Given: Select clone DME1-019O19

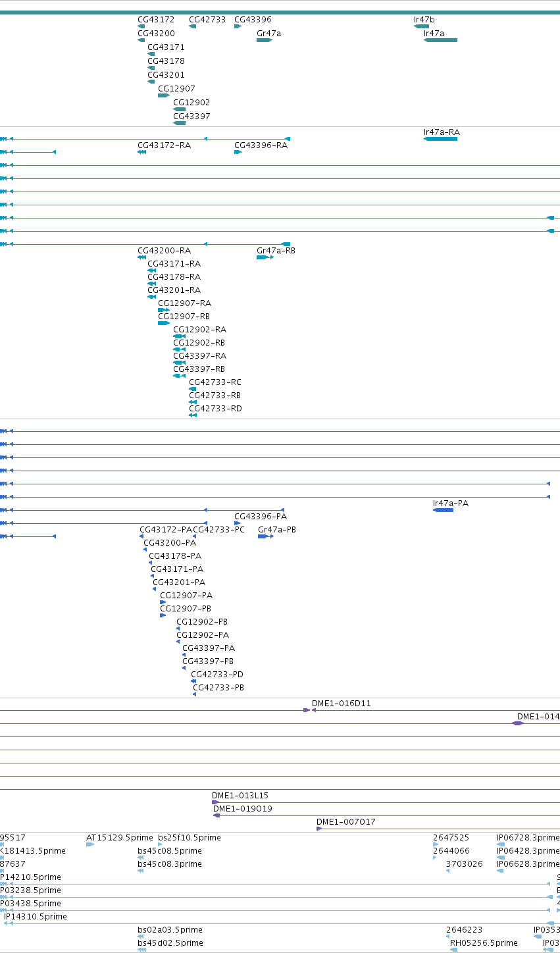Looking at the screenshot, I should click(x=243, y=809).
